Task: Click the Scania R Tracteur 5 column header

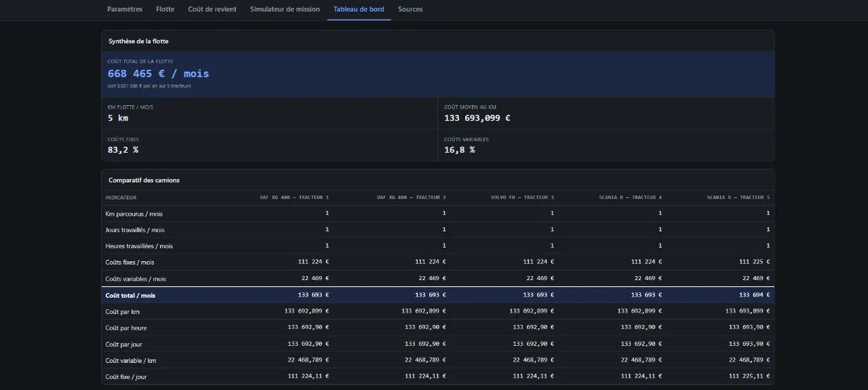Action: pyautogui.click(x=738, y=197)
